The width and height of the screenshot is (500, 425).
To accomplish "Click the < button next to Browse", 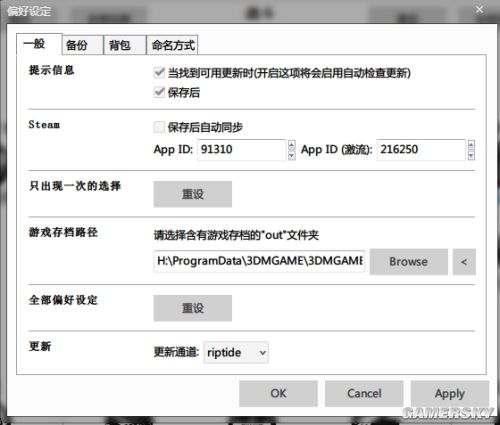I will click(464, 262).
